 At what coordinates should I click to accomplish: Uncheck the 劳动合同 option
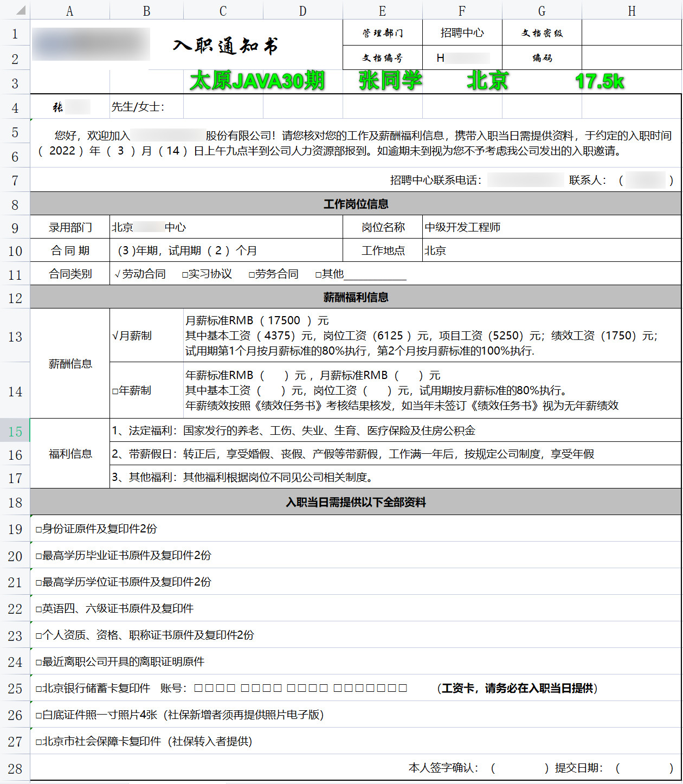click(x=118, y=274)
